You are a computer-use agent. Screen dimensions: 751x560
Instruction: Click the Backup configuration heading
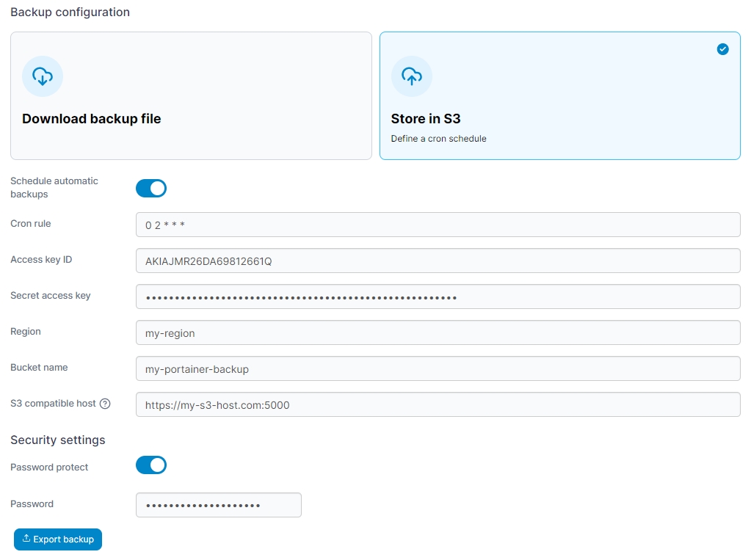[x=70, y=12]
